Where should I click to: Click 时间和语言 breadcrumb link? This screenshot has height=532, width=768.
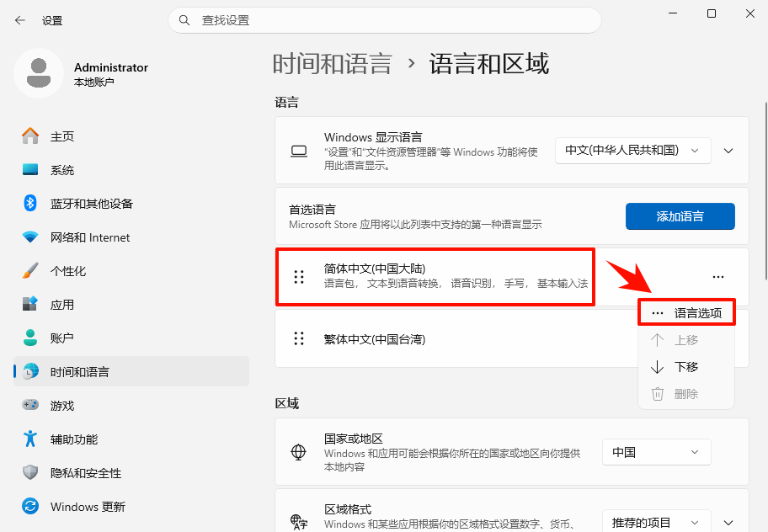[332, 64]
